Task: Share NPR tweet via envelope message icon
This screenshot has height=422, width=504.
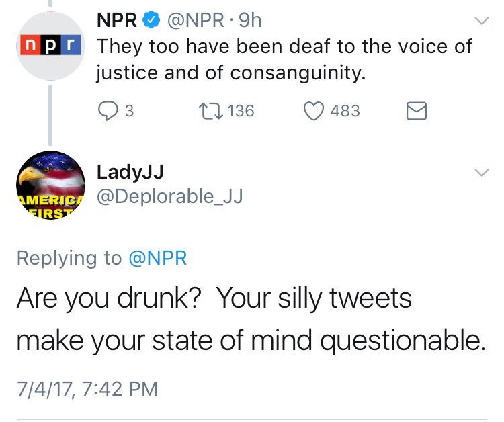Action: tap(417, 111)
